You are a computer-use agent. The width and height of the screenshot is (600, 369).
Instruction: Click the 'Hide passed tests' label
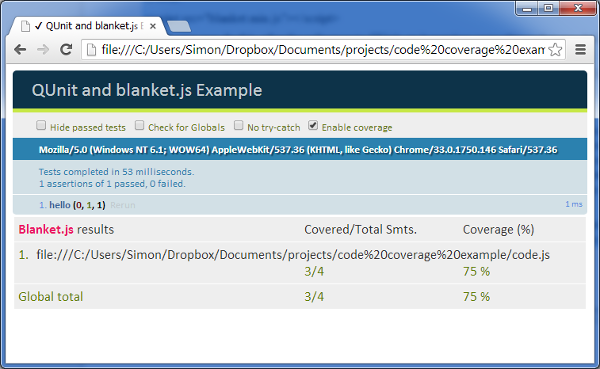(88, 127)
